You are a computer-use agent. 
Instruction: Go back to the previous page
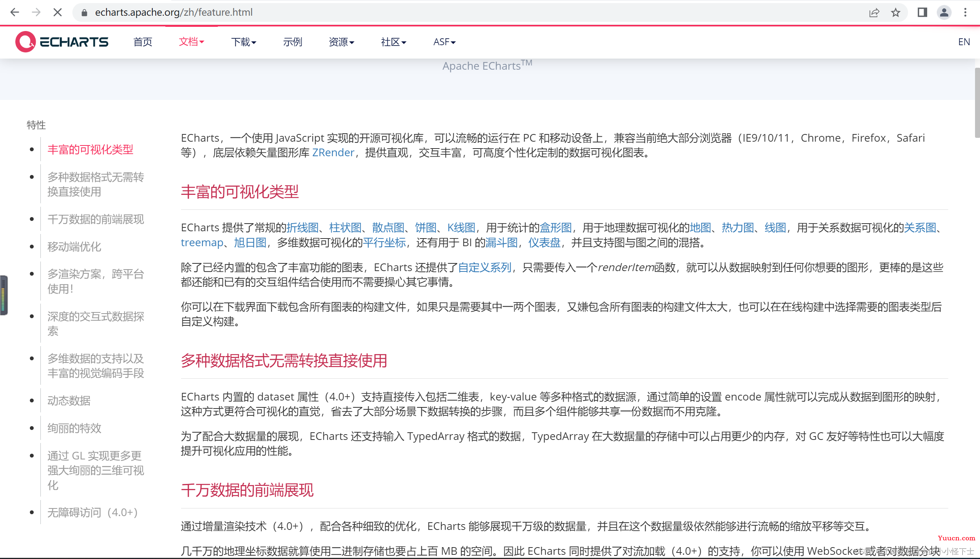(15, 12)
